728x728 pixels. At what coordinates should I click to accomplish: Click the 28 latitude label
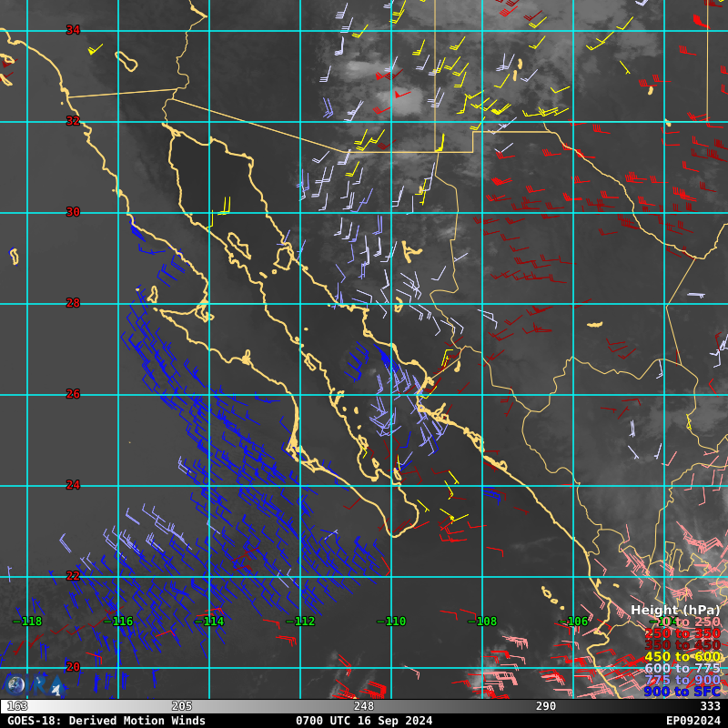[73, 303]
